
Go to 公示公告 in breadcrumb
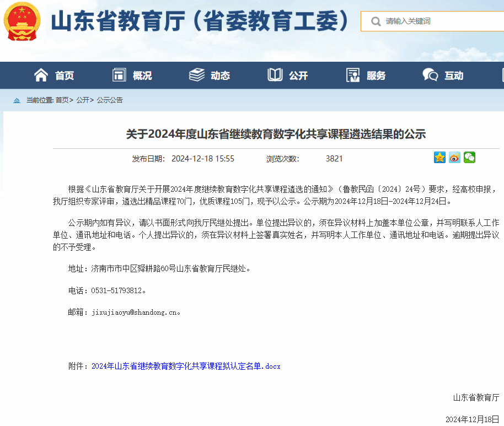[110, 100]
